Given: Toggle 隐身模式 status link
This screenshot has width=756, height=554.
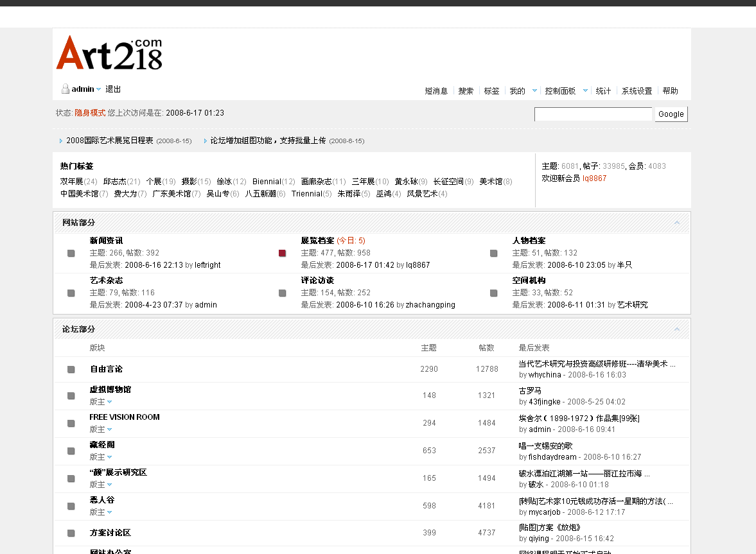Looking at the screenshot, I should pos(90,113).
